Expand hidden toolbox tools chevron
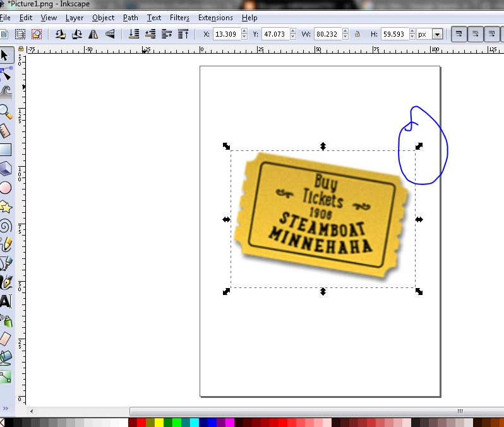This screenshot has height=427, width=504. click(x=6, y=408)
